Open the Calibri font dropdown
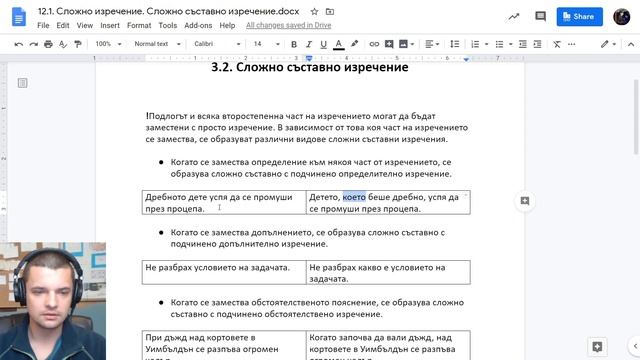Viewport: 640px width, 360px height. [217, 44]
